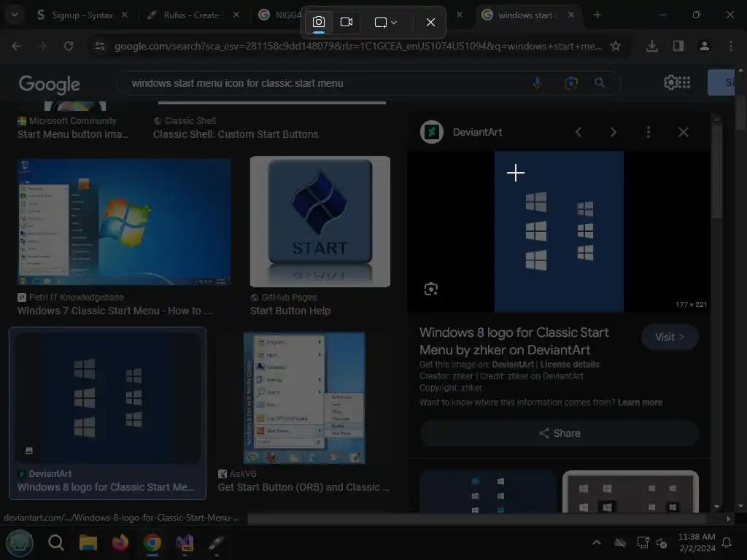747x560 pixels.
Task: Toggle the Chrome side panel
Action: (678, 46)
